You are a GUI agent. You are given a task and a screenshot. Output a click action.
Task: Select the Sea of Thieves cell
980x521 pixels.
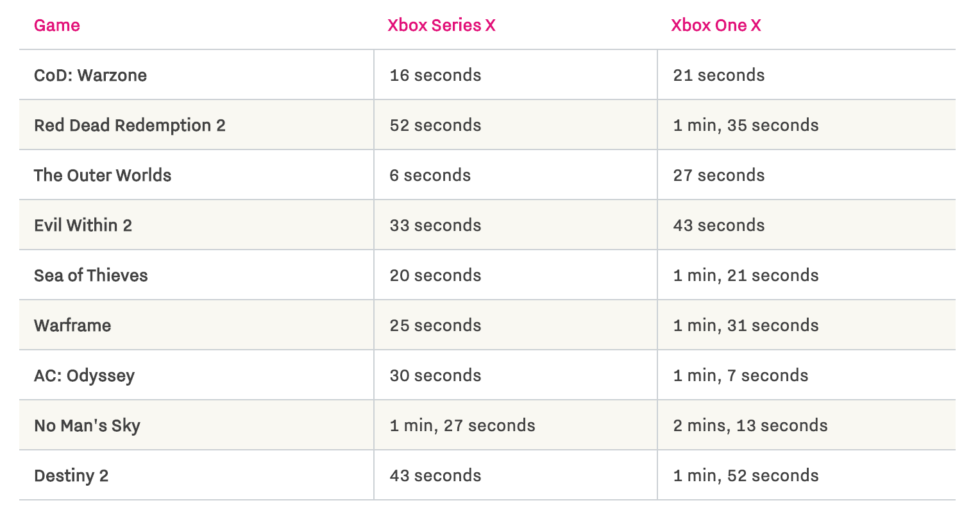click(91, 276)
